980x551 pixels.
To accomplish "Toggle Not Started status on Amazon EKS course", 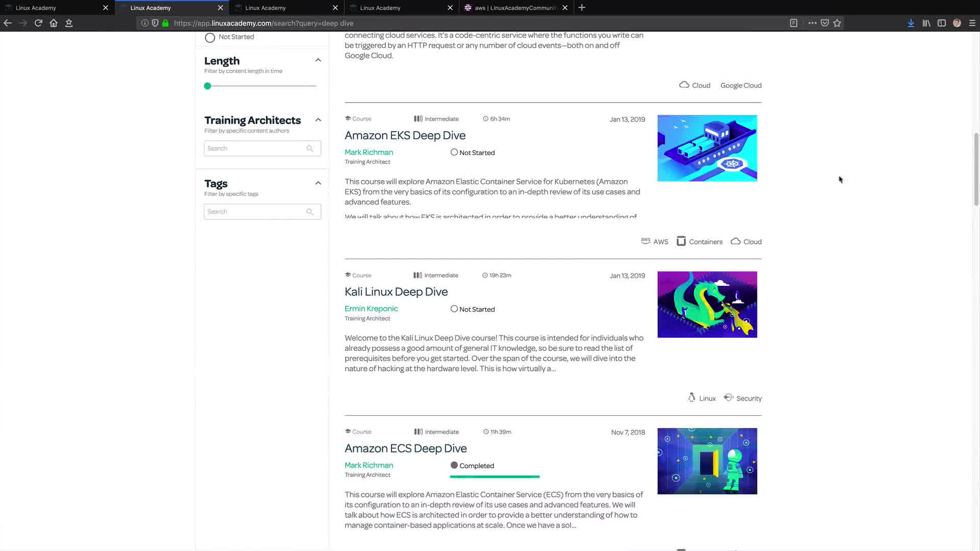I will (x=454, y=153).
